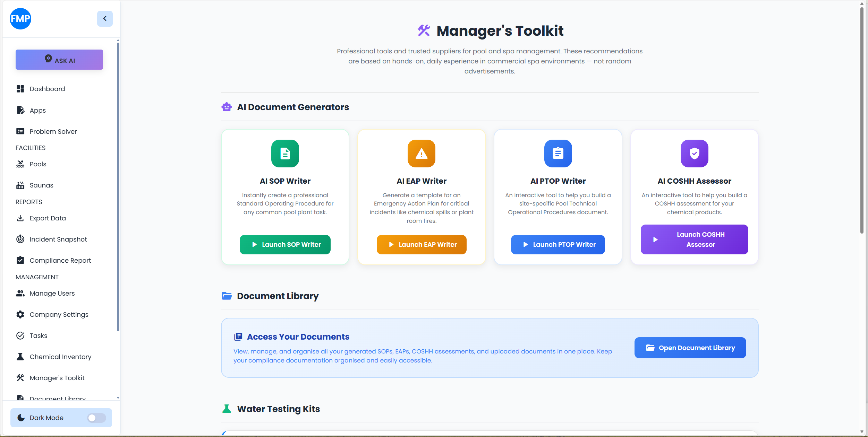Select the Problem Solver icon
Image resolution: width=868 pixels, height=437 pixels.
(x=20, y=131)
